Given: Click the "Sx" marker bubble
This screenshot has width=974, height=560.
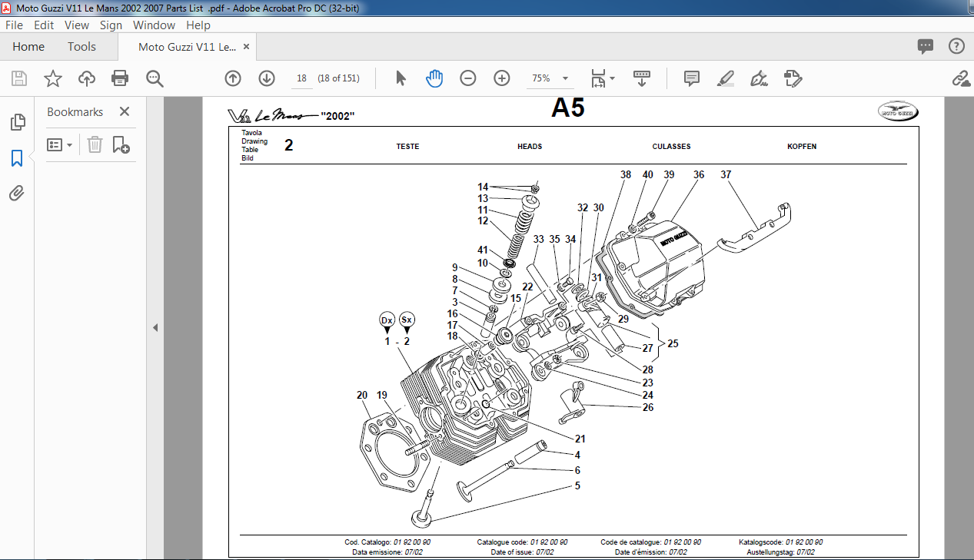Looking at the screenshot, I should (x=407, y=320).
